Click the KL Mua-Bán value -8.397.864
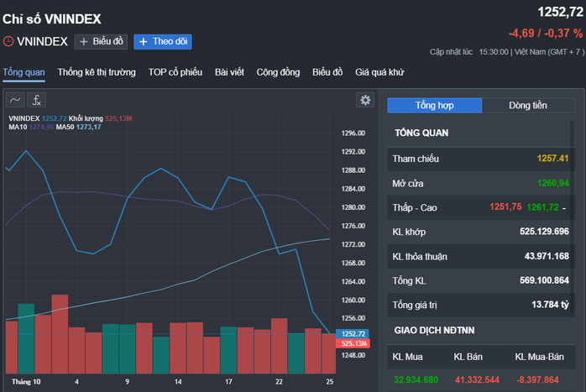The width and height of the screenshot is (586, 392). (537, 380)
